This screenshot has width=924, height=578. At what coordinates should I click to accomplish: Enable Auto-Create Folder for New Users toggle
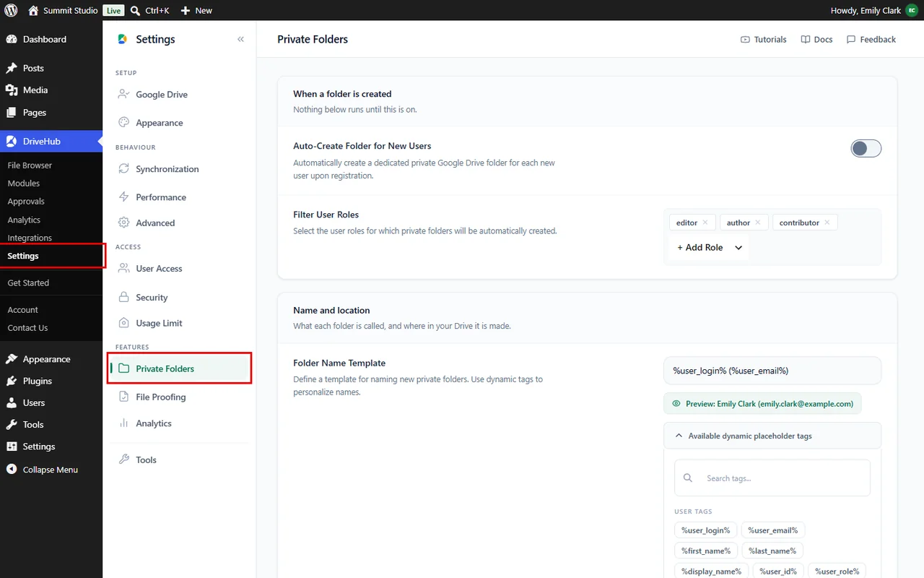(866, 148)
